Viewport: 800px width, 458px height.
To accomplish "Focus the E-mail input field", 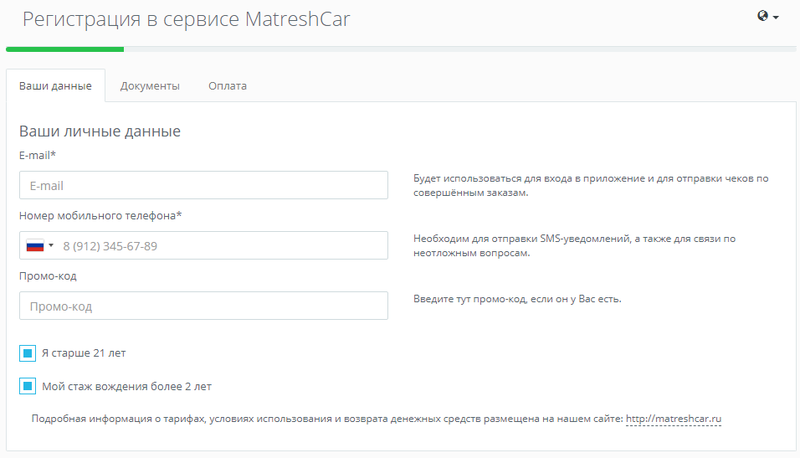I will 203,185.
